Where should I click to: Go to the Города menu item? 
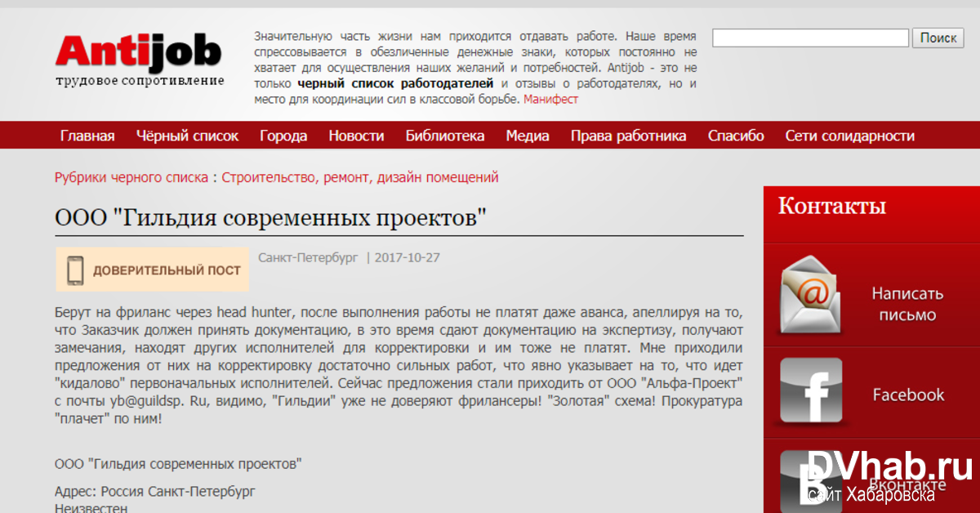point(283,136)
